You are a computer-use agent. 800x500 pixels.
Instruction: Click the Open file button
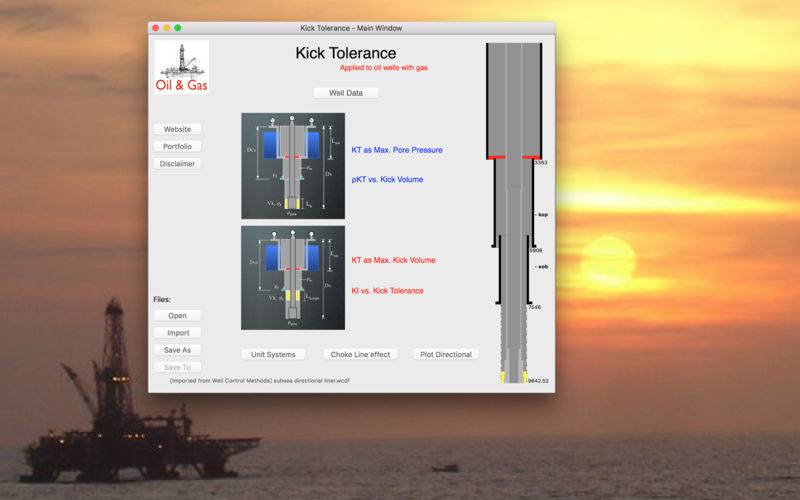click(x=177, y=315)
